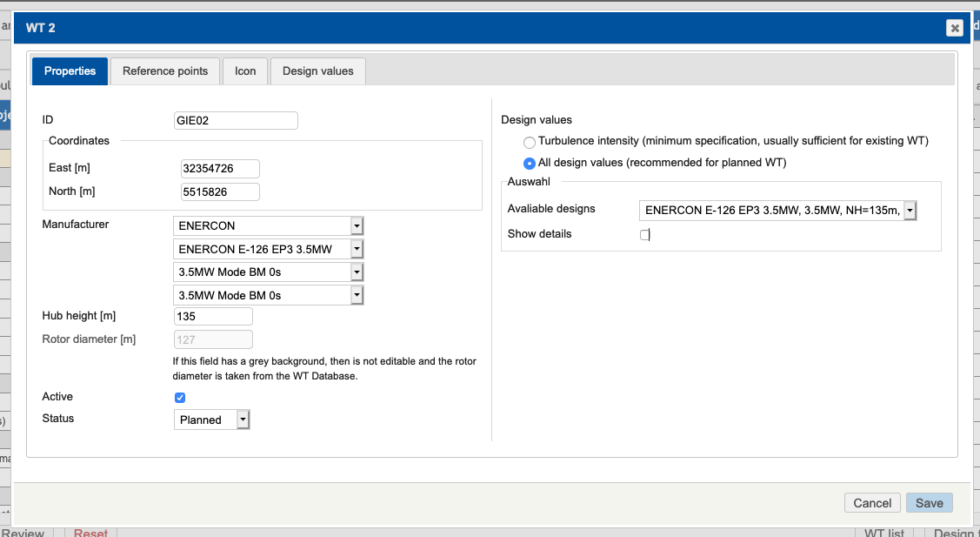Select the Turbulence intensity radio button
The height and width of the screenshot is (537, 980).
(529, 141)
